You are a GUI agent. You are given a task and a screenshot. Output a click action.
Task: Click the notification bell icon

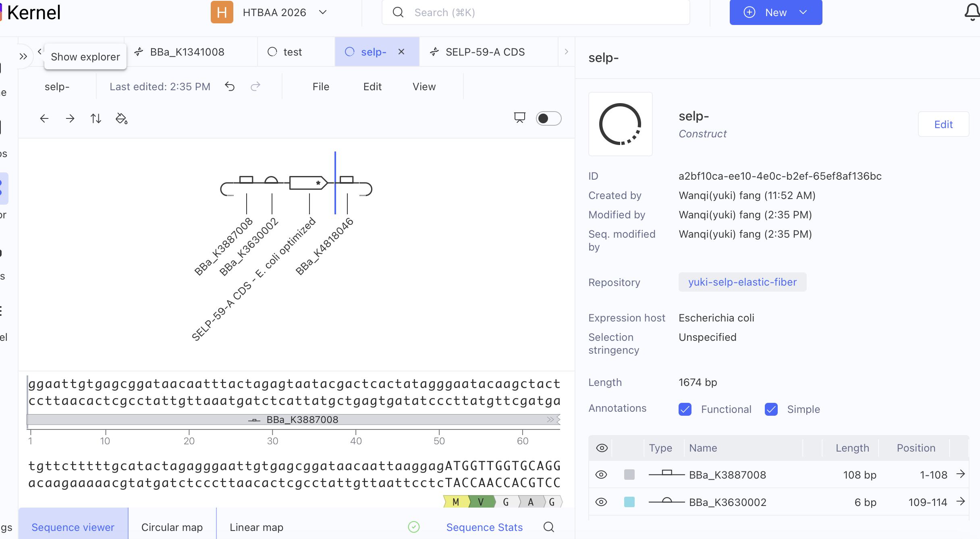click(972, 12)
